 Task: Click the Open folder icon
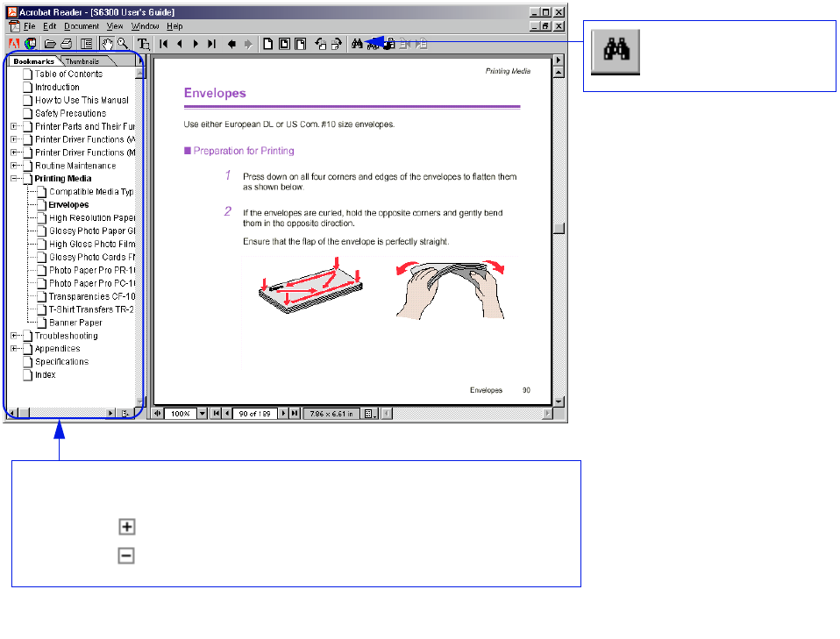click(51, 43)
